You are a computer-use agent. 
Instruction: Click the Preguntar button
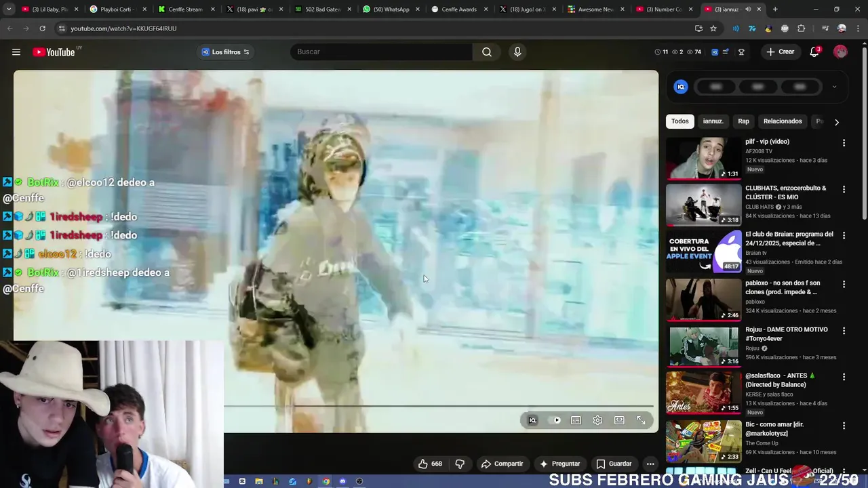point(559,464)
